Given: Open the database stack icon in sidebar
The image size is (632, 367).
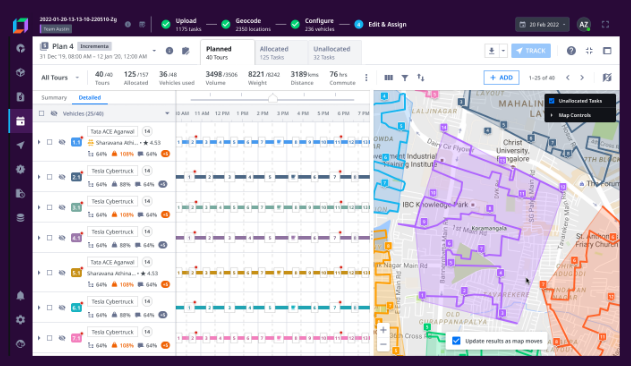Looking at the screenshot, I should click(21, 218).
